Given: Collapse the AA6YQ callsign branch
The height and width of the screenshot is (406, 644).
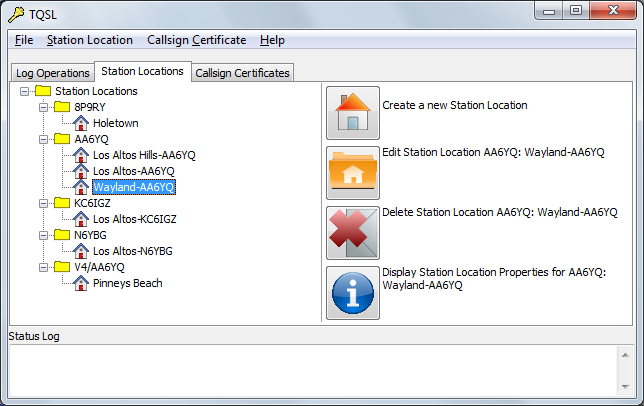Looking at the screenshot, I should [x=43, y=139].
